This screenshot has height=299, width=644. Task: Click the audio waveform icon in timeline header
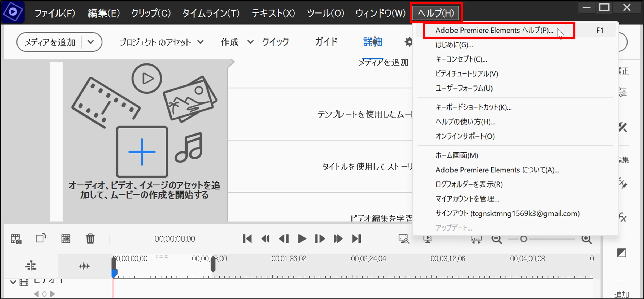pos(84,266)
